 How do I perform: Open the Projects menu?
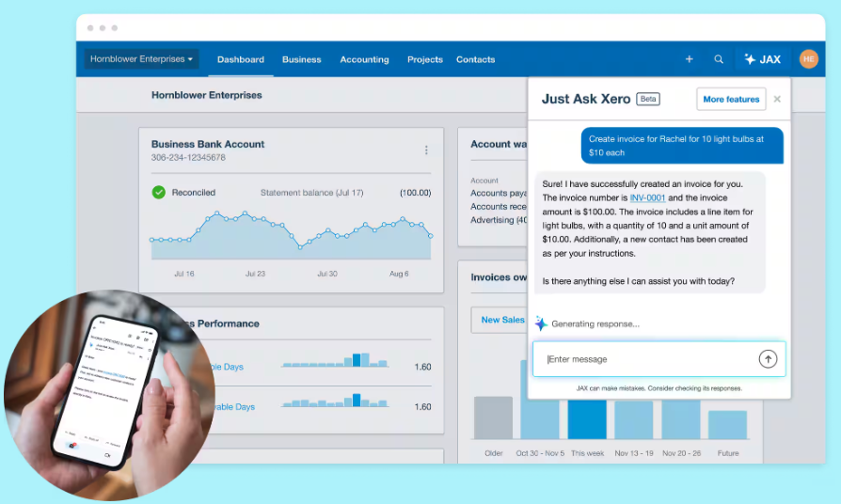[x=425, y=59]
